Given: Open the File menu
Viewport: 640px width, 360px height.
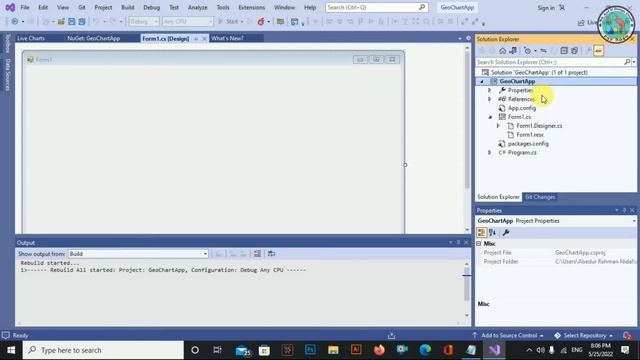Looking at the screenshot, I should pos(25,7).
